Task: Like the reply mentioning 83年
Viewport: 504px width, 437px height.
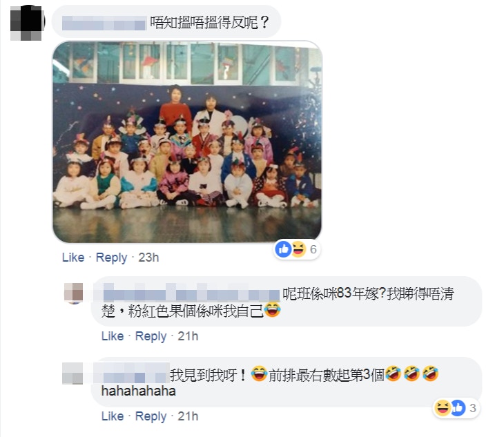Action: (x=113, y=336)
